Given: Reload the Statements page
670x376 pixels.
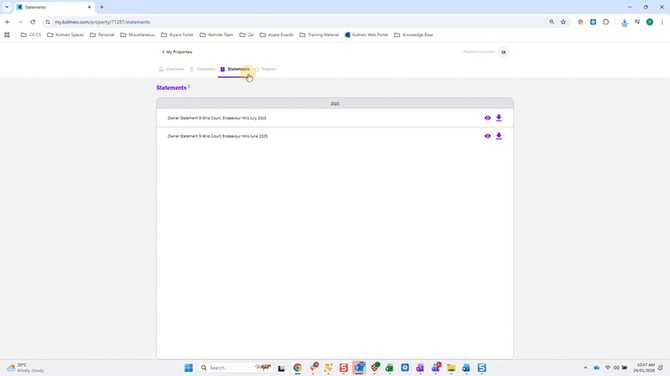Looking at the screenshot, I should 33,22.
